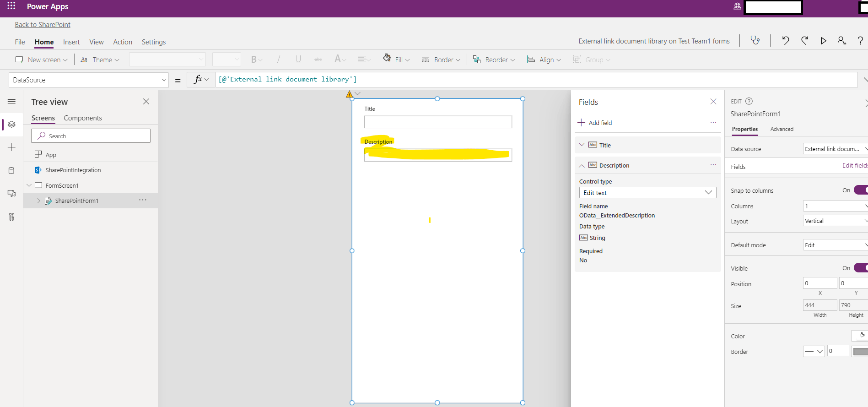
Task: Switch to the Components tab in Tree view
Action: (x=83, y=118)
